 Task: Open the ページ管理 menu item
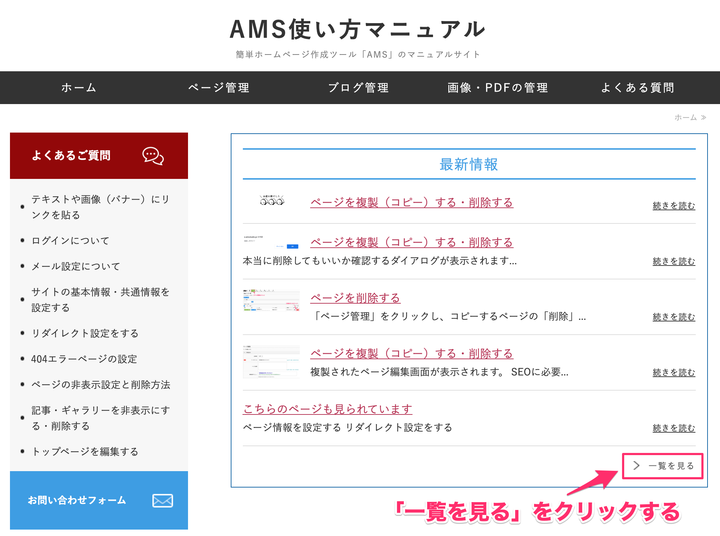(x=219, y=88)
